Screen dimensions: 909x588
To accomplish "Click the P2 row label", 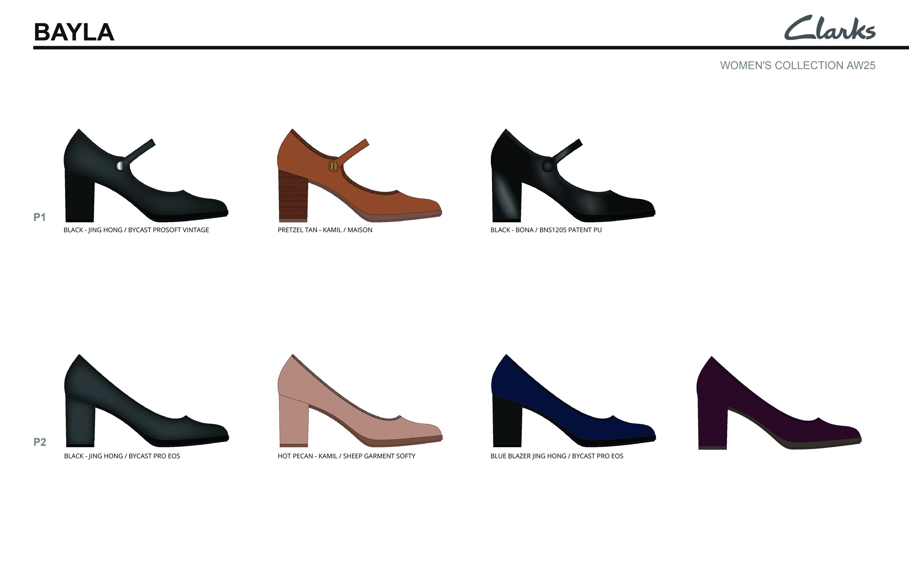I will [40, 442].
